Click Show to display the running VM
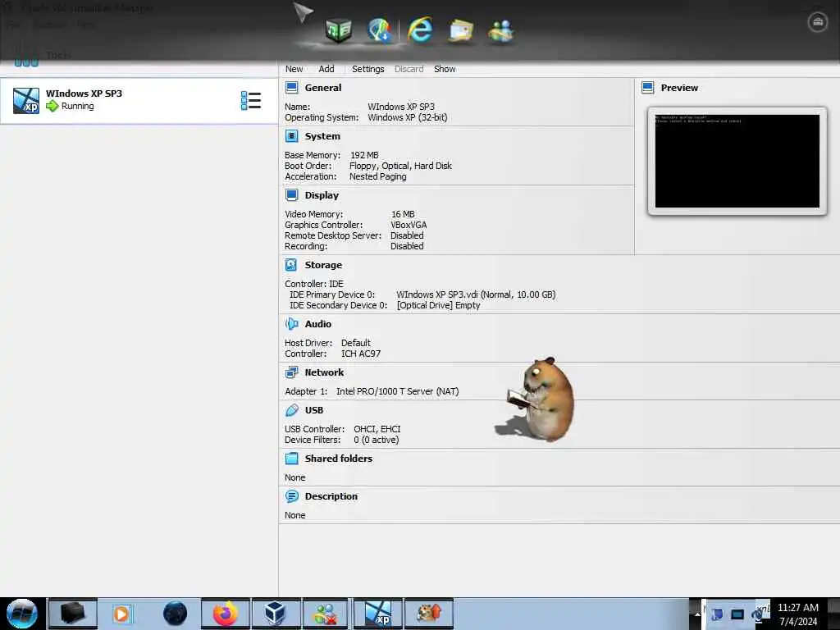Image resolution: width=840 pixels, height=630 pixels. (x=445, y=69)
